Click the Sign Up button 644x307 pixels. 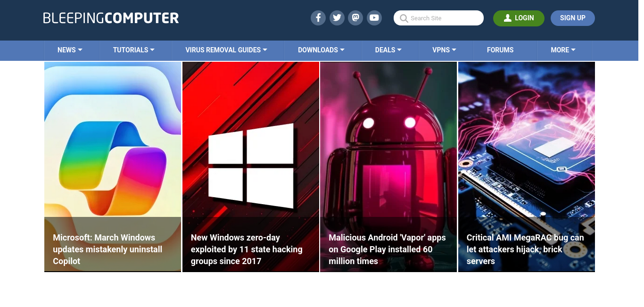click(x=573, y=18)
